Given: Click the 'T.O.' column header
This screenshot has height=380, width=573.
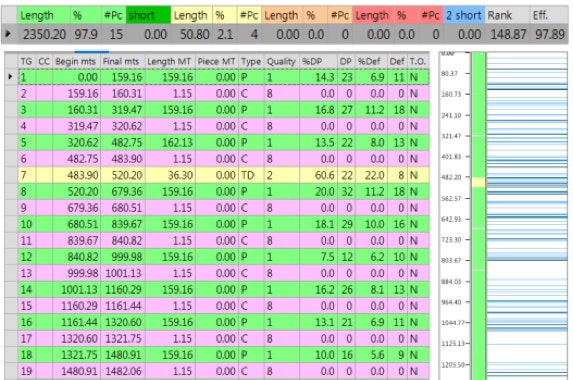Looking at the screenshot, I should tap(418, 61).
